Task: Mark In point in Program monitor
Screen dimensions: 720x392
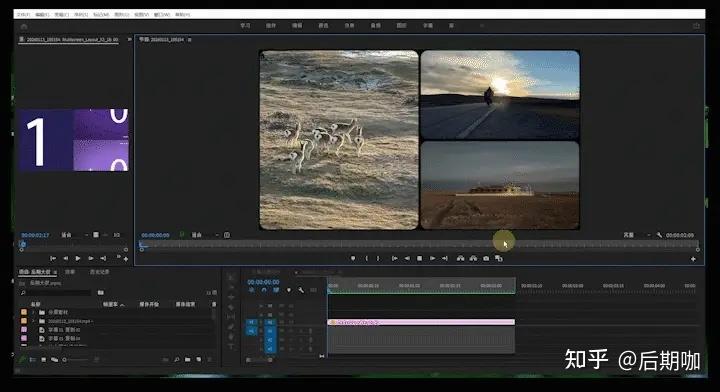Action: point(366,258)
